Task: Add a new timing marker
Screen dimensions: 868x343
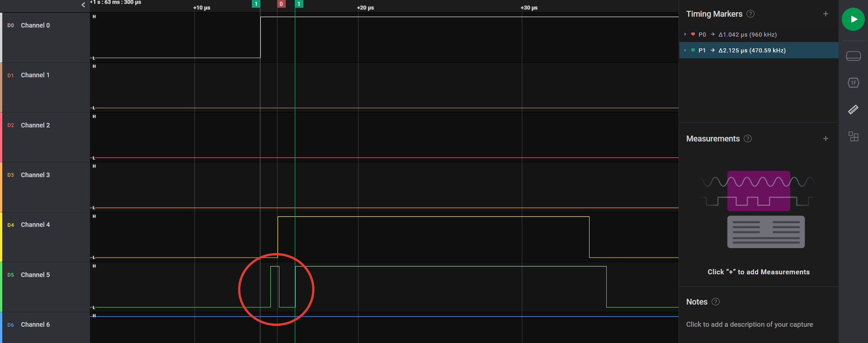Action: [826, 14]
